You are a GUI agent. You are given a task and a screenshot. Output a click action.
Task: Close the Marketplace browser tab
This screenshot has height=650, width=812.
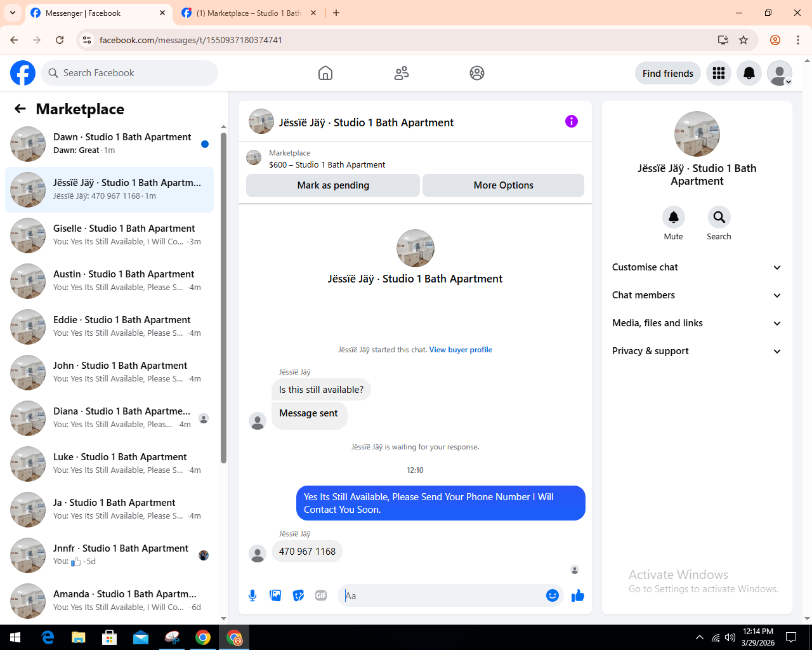point(313,13)
